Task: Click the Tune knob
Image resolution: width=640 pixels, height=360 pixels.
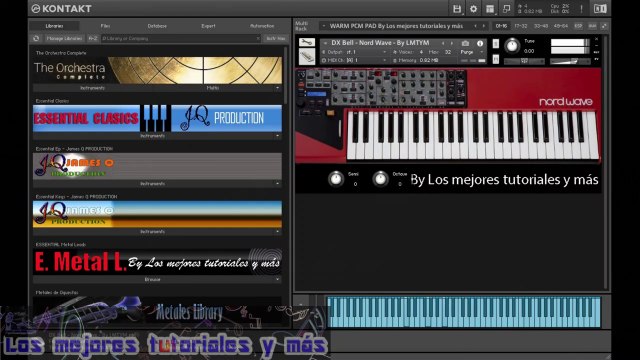Action: tap(512, 45)
